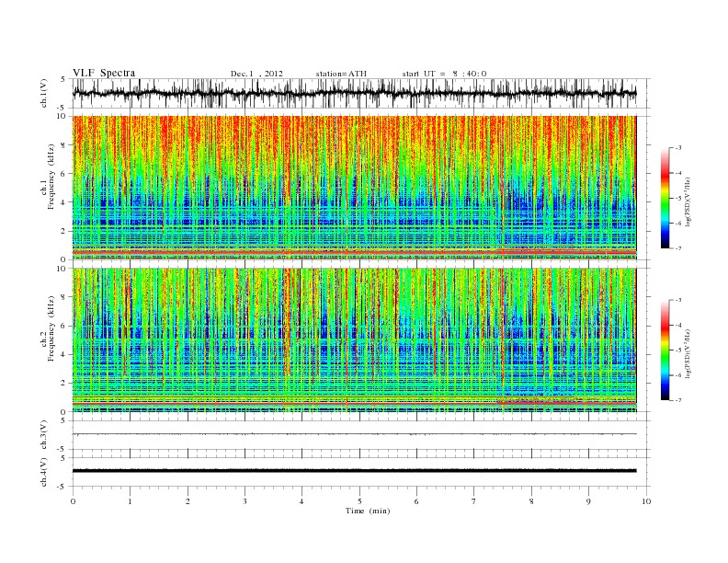The height and width of the screenshot is (563, 728).
Task: Click the ch.2 spectrogram plot area
Action: (354, 340)
